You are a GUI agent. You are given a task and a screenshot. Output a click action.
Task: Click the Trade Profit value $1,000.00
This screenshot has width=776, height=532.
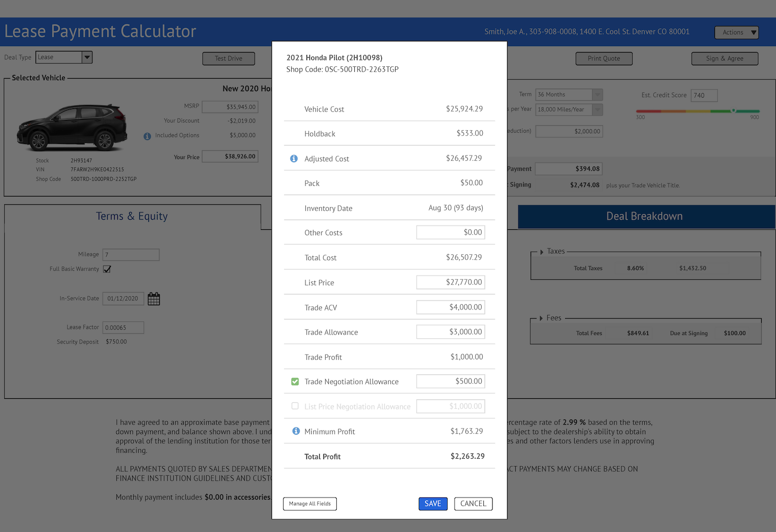(467, 357)
